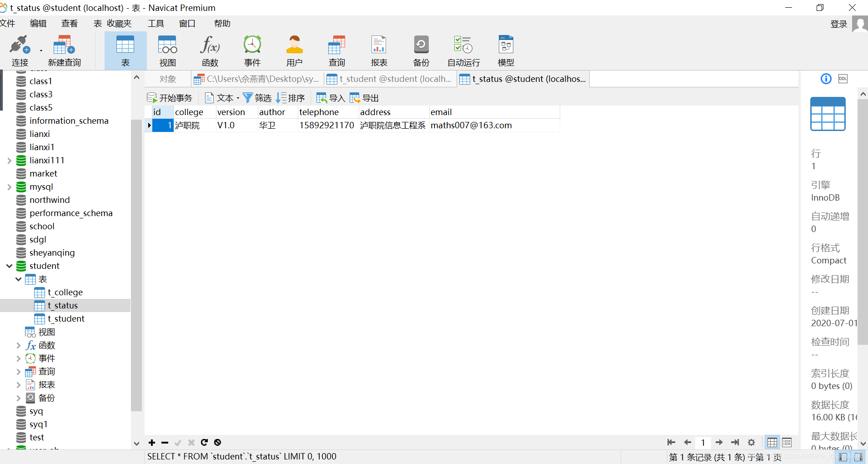Expand the 查询 node under student

pos(18,372)
